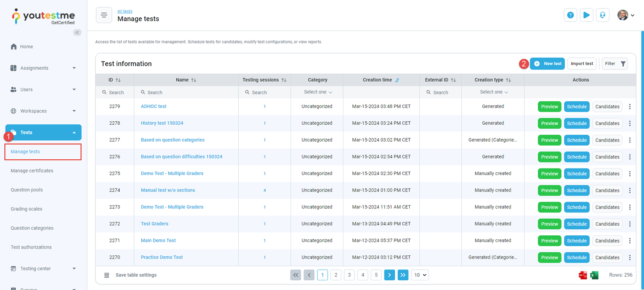Open the help question mark icon
This screenshot has width=644, height=290.
tap(570, 15)
